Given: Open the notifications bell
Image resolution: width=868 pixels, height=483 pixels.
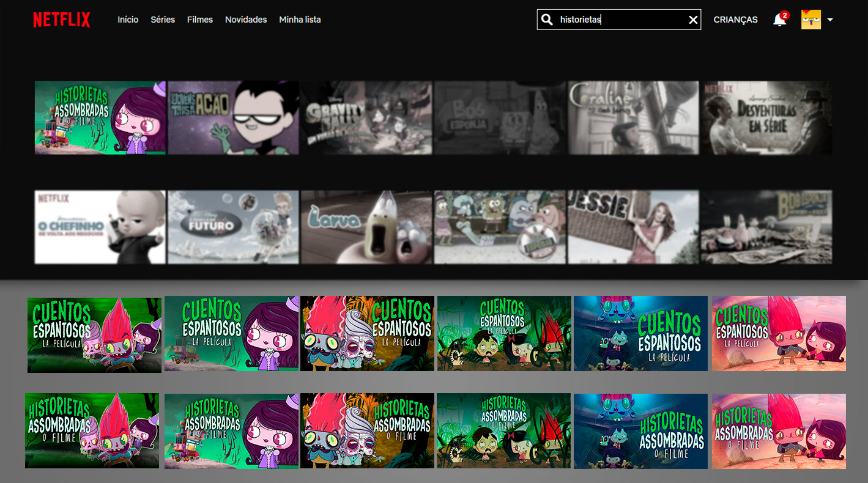Looking at the screenshot, I should point(780,20).
